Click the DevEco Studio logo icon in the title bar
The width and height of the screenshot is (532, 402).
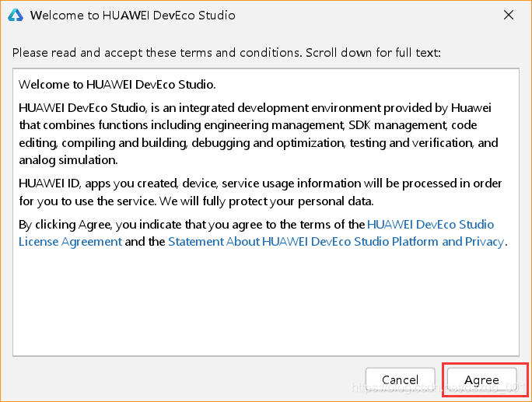[x=16, y=16]
